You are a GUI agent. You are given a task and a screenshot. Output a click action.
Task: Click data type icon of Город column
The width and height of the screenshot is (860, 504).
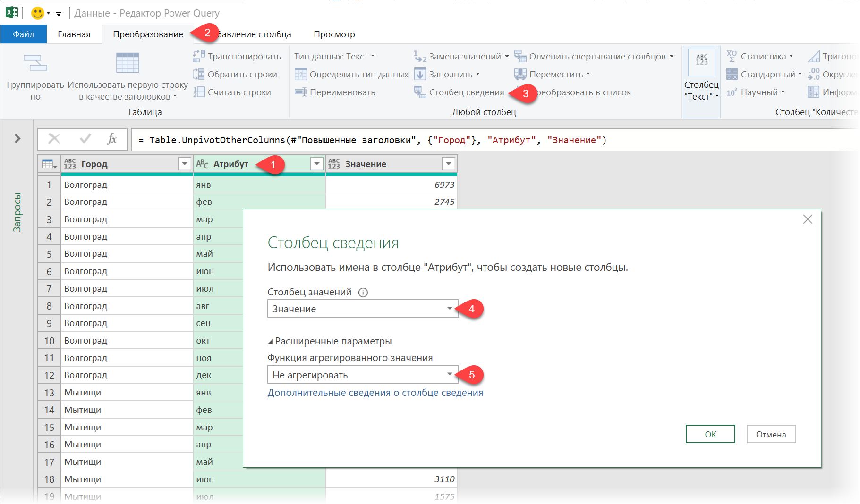pyautogui.click(x=70, y=164)
